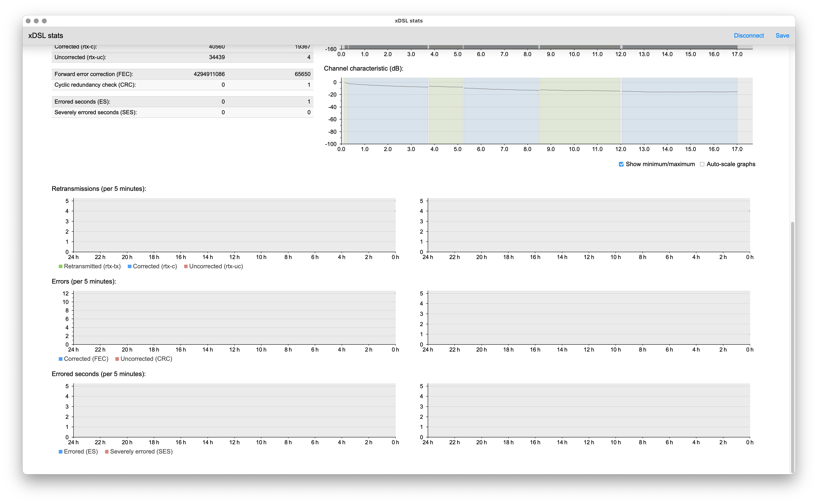Enable Auto-scale graphs checkbox

[x=702, y=164]
